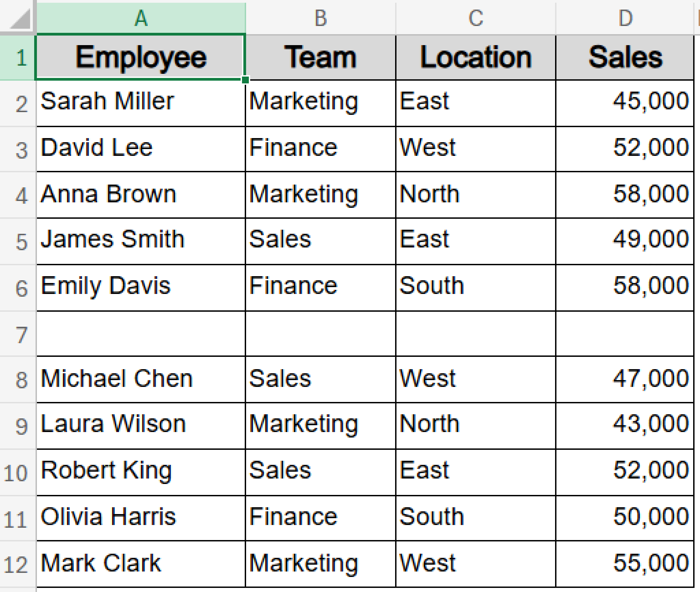Viewport: 700px width, 592px height.
Task: Select column B header
Action: coord(321,18)
